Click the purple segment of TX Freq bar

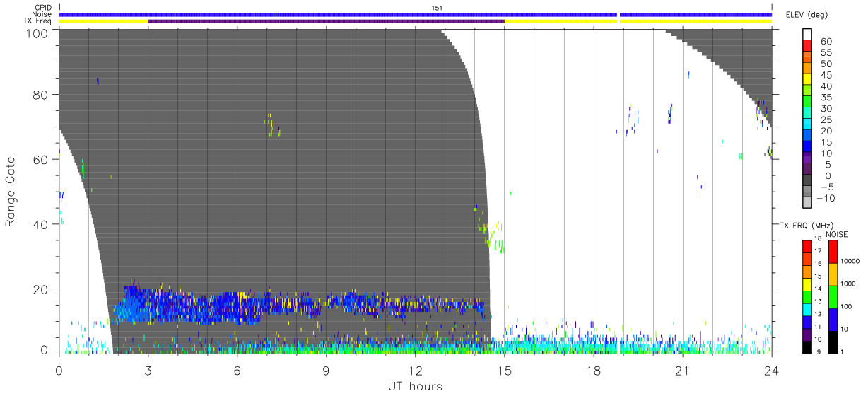click(327, 21)
